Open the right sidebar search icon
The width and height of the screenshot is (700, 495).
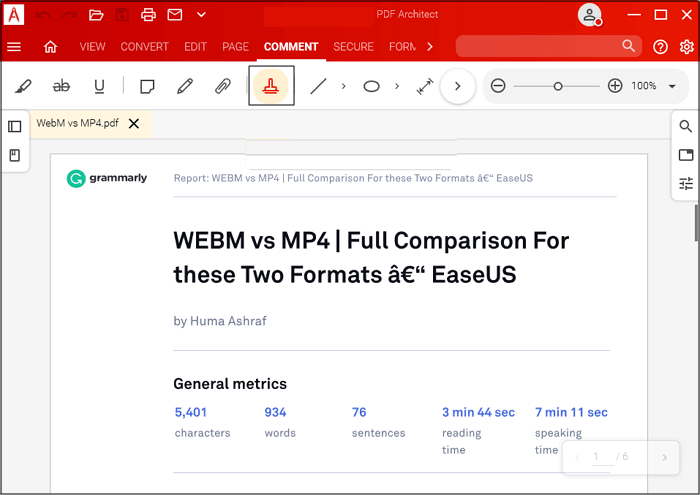[686, 126]
